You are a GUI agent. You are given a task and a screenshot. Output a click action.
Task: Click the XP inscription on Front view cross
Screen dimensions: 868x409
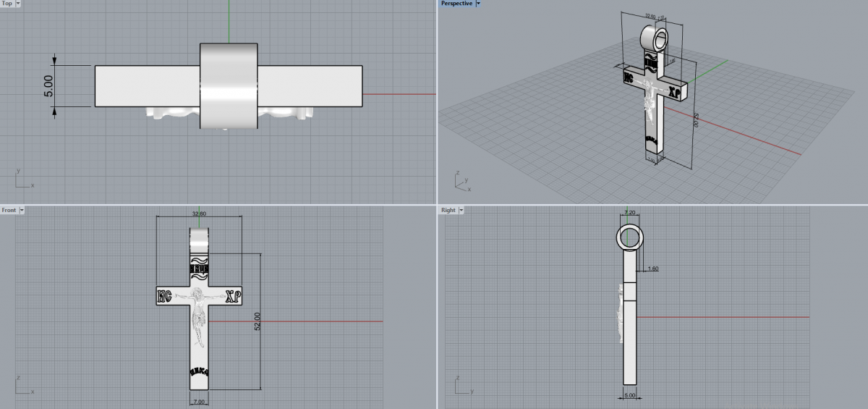[231, 295]
